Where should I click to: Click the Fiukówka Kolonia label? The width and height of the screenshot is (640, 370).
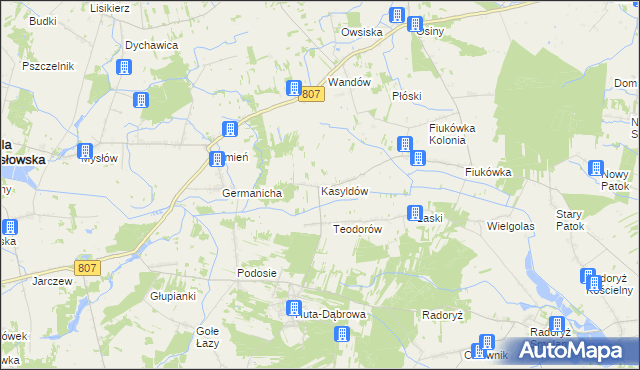click(x=452, y=134)
